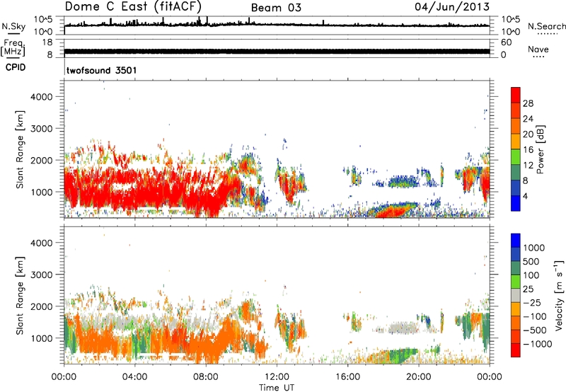Pick the bottom red Velocity swatch below -1000

[516, 350]
